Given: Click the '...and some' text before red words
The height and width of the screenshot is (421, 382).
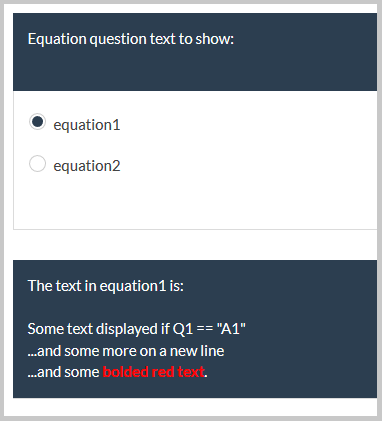Looking at the screenshot, I should (x=64, y=372).
